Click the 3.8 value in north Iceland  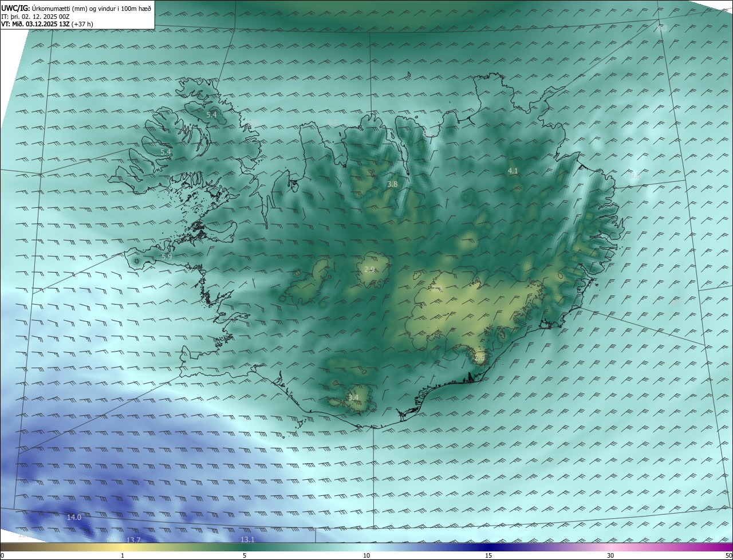coord(392,184)
